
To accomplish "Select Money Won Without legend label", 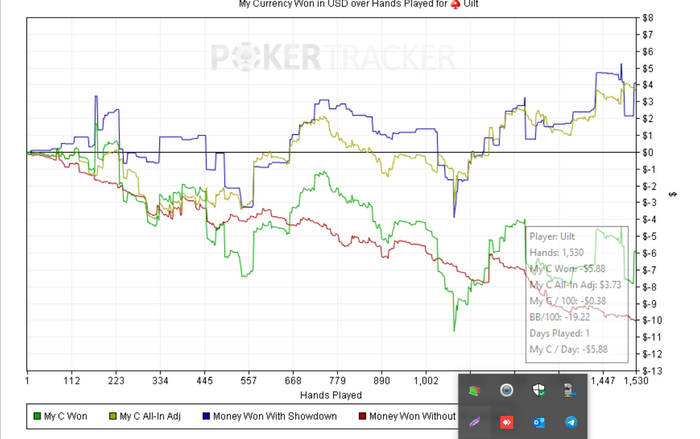I will 412,416.
